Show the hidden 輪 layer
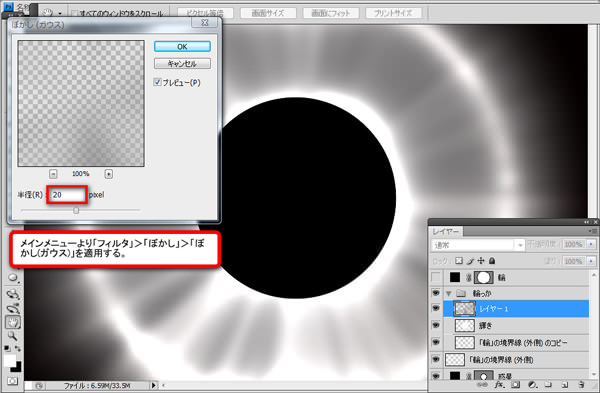 (x=436, y=277)
